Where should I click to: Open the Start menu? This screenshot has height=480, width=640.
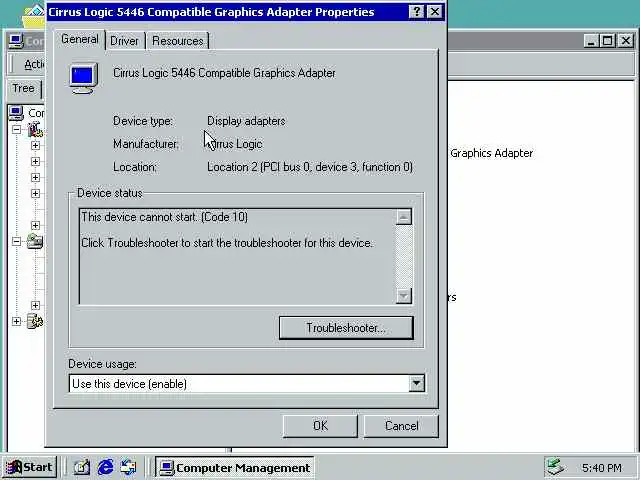(29, 467)
